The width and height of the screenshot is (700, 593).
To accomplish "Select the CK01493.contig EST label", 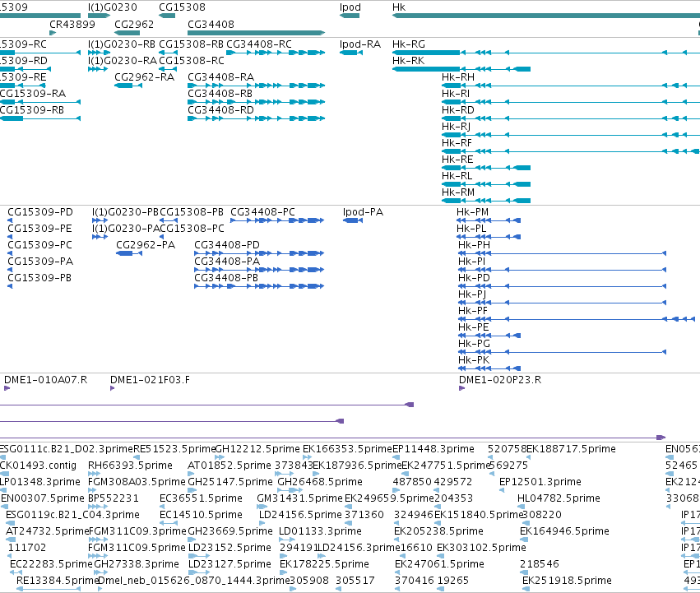I will coord(38,466).
